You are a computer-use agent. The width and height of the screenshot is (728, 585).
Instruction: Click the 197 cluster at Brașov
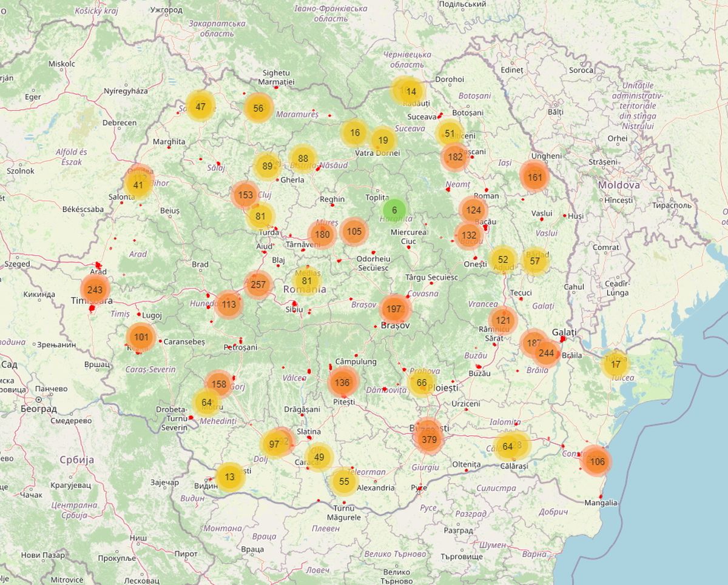394,309
